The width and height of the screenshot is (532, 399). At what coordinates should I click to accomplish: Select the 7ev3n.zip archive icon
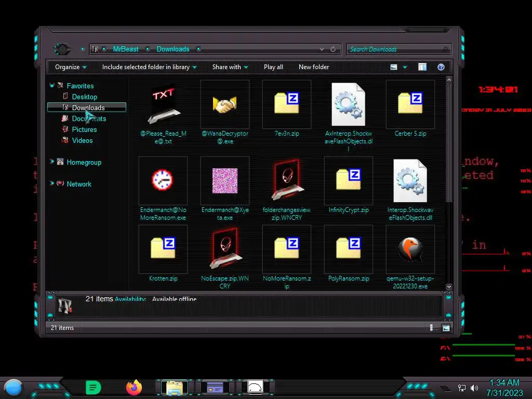point(287,103)
